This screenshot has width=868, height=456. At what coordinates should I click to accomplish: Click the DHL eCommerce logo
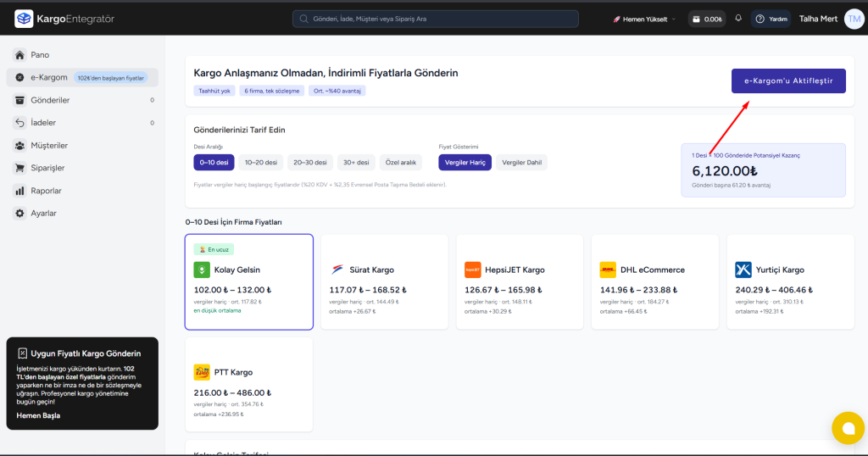[608, 270]
